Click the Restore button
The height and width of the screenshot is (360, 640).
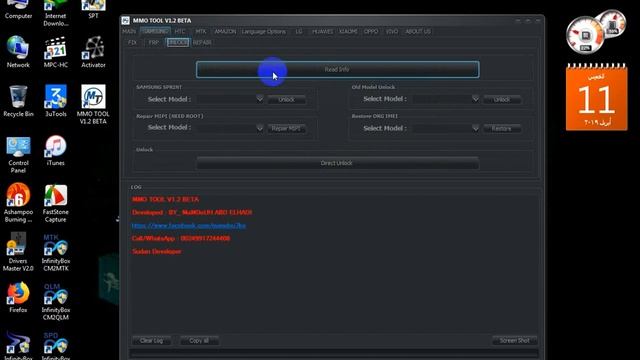tap(502, 129)
